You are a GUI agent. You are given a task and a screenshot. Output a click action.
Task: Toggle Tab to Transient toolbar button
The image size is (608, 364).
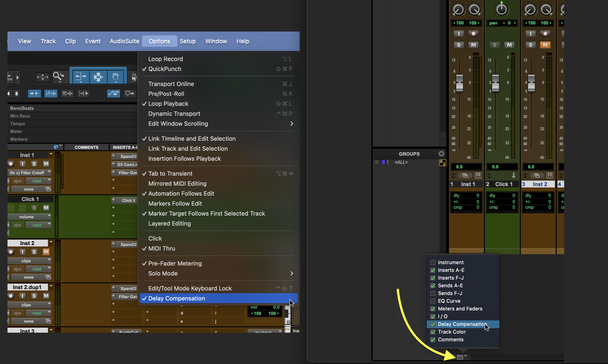[x=34, y=93]
